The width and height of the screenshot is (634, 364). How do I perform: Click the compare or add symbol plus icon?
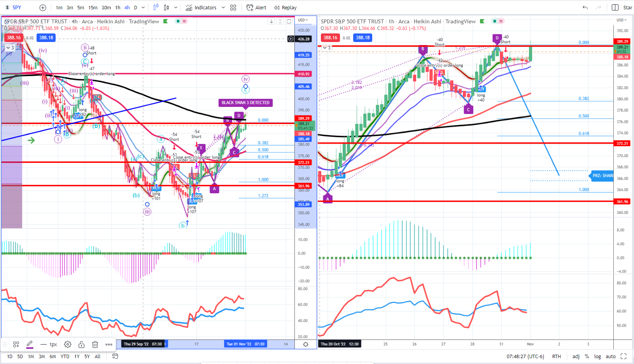(43, 7)
